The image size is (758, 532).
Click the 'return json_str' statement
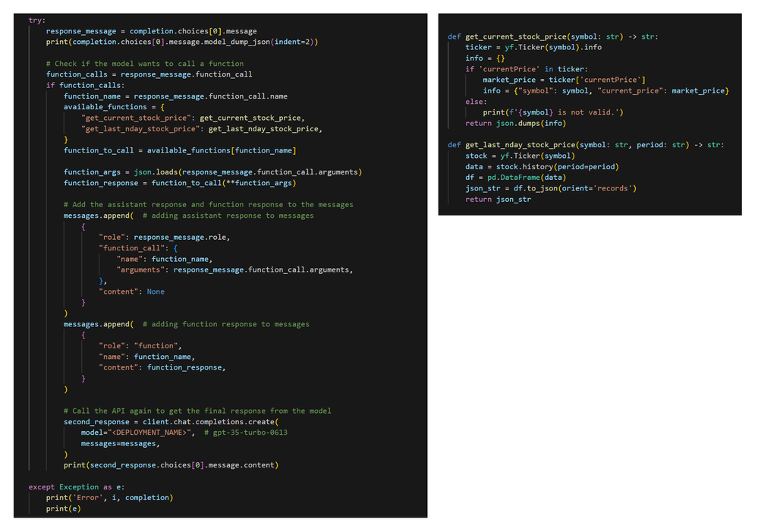[498, 199]
